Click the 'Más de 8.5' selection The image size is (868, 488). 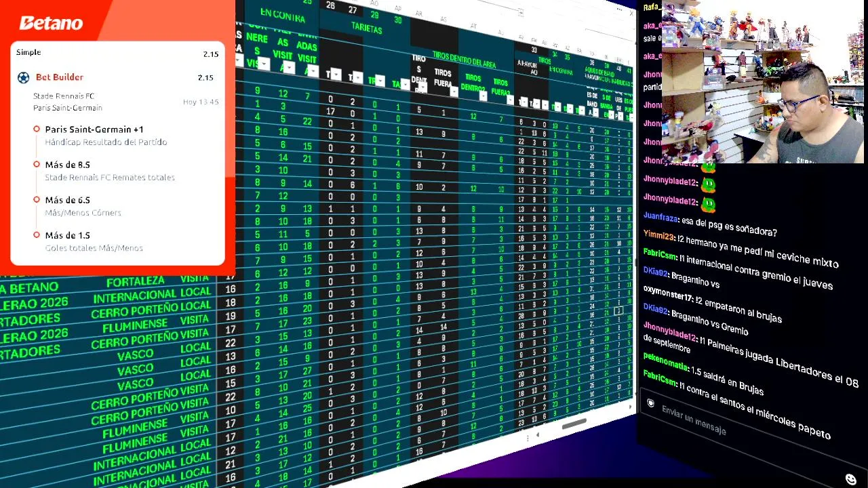(x=67, y=165)
